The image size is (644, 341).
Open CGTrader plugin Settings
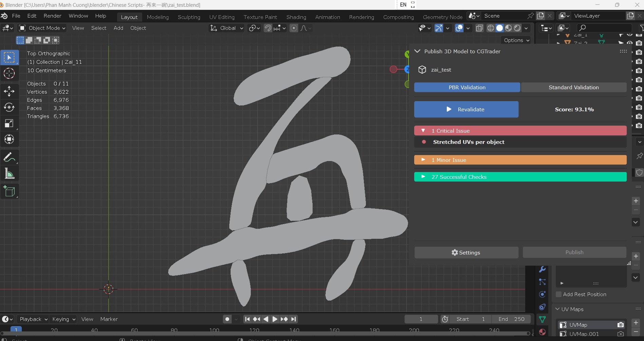coord(466,252)
